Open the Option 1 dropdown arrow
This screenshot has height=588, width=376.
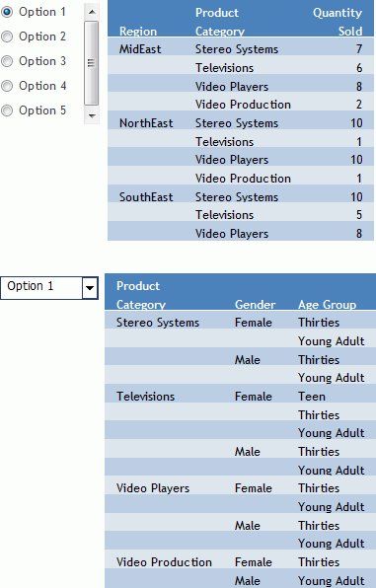[x=90, y=288]
